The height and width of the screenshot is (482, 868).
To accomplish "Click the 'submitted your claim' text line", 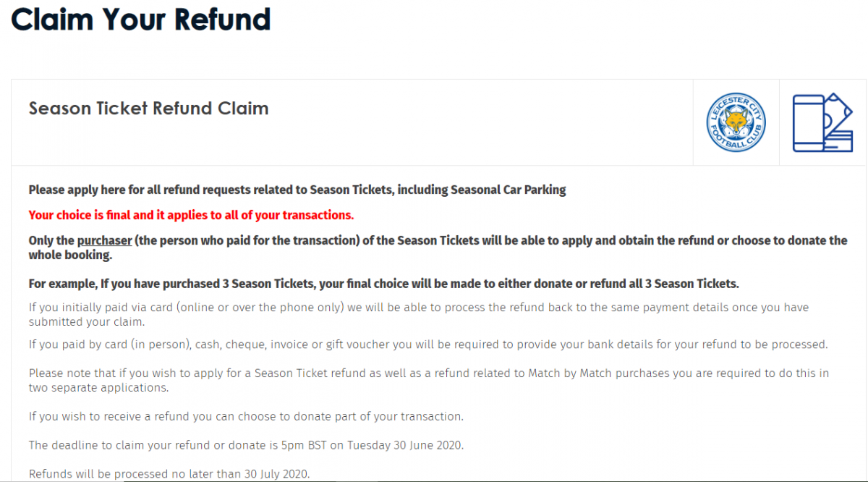I will 87,322.
